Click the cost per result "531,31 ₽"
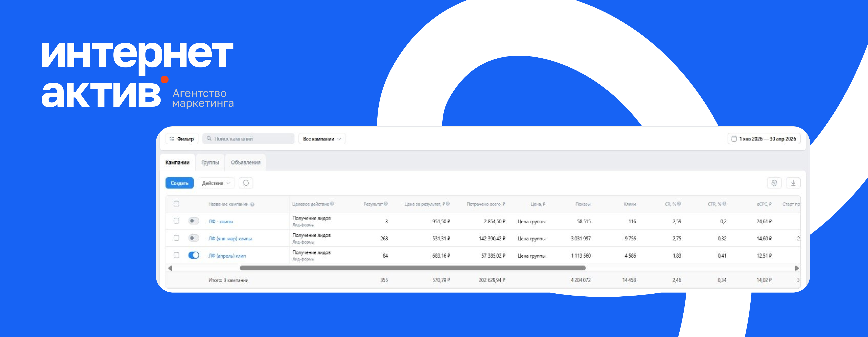The image size is (868, 337). click(441, 238)
